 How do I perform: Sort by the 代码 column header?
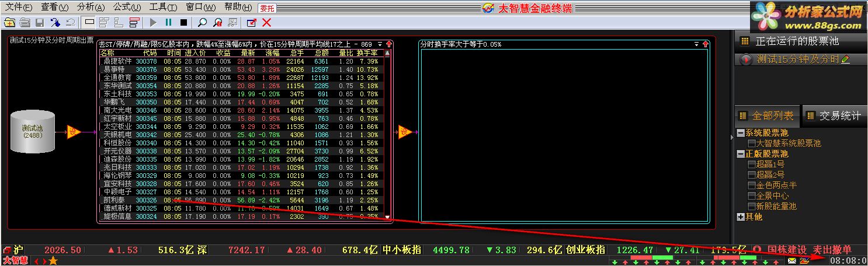tap(150, 52)
